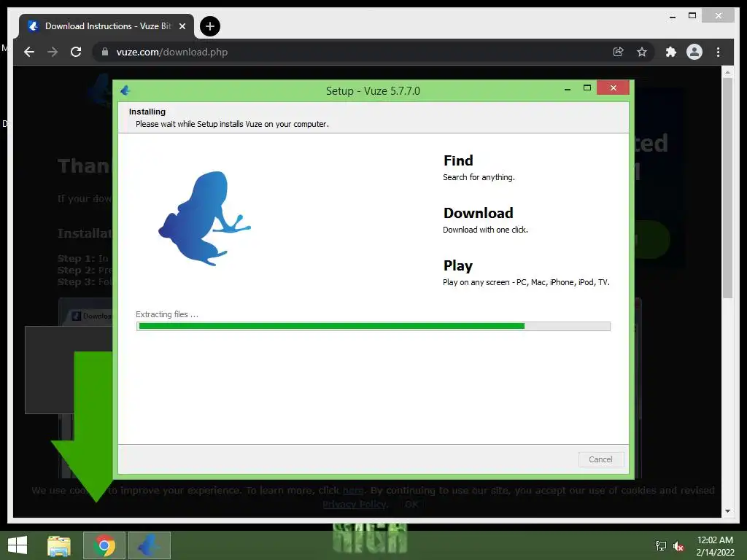This screenshot has height=560, width=747.
Task: Click Cancel in Vuze Setup
Action: point(601,459)
